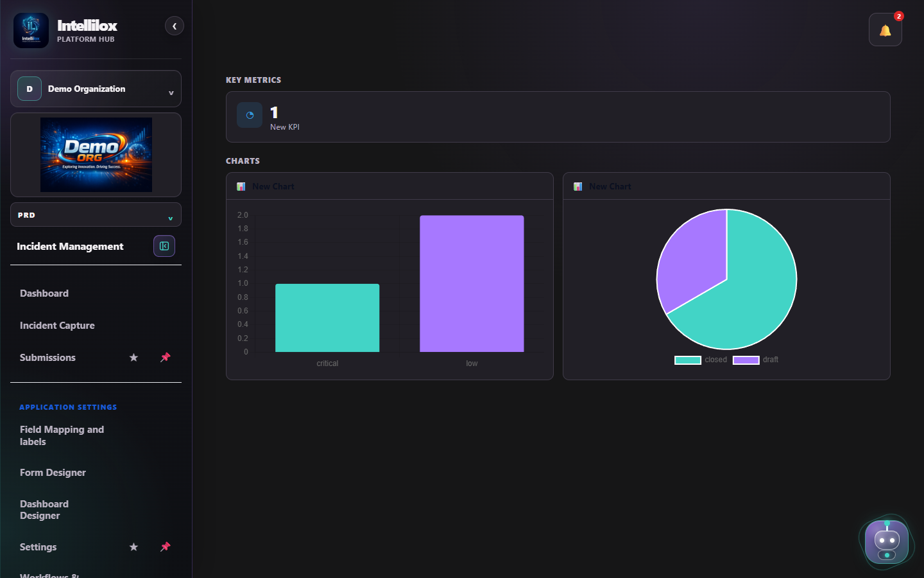The height and width of the screenshot is (578, 924).
Task: Click the pie chart title icon
Action: pyautogui.click(x=578, y=186)
